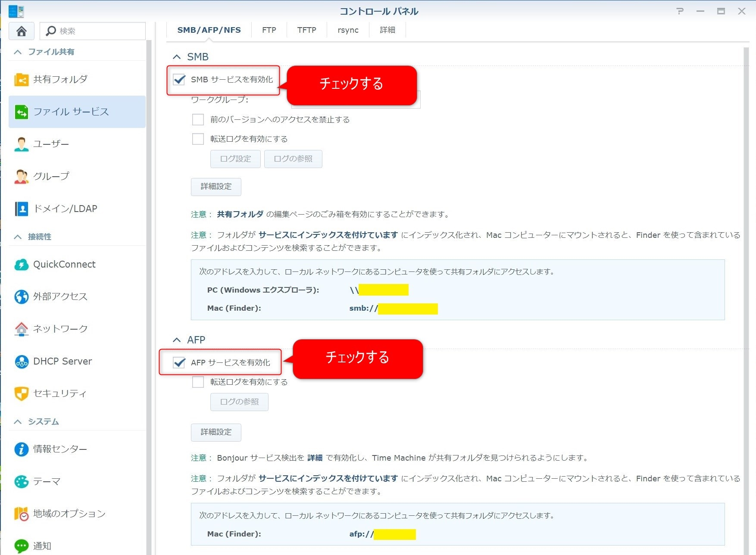Open the 外部アクセス globe icon
Viewport: 756px width, 555px height.
(x=21, y=297)
